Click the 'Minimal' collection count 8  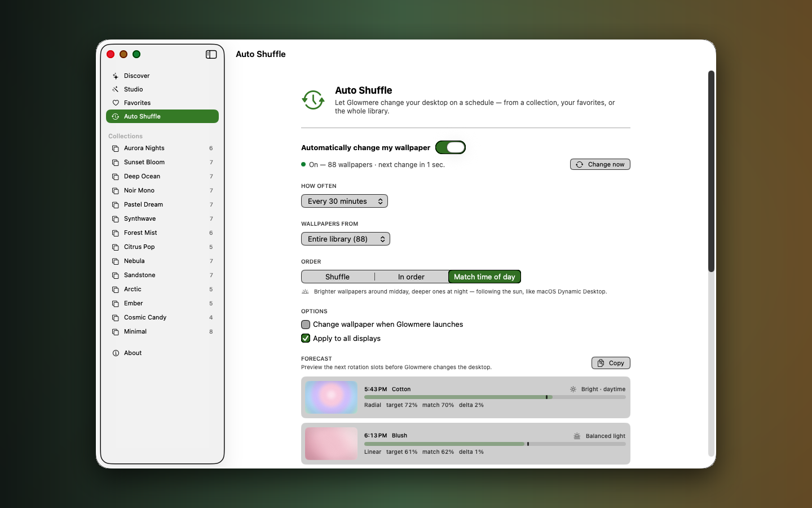[x=211, y=332]
